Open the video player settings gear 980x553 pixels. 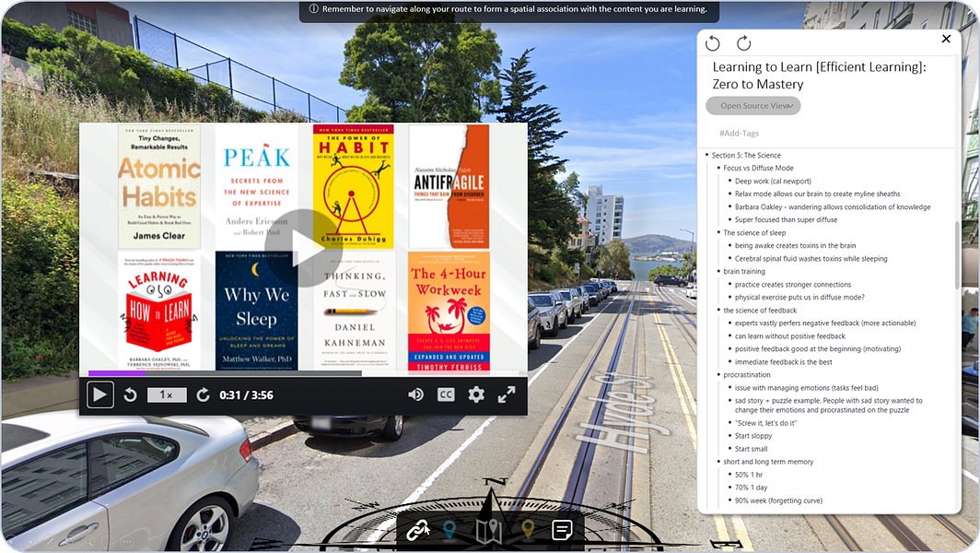coord(475,394)
